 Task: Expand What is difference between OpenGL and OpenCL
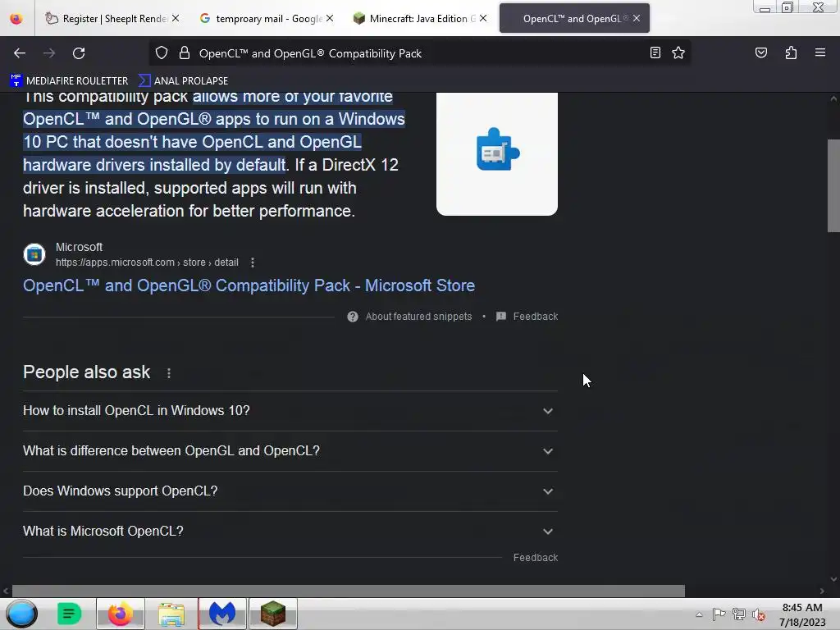pos(290,451)
